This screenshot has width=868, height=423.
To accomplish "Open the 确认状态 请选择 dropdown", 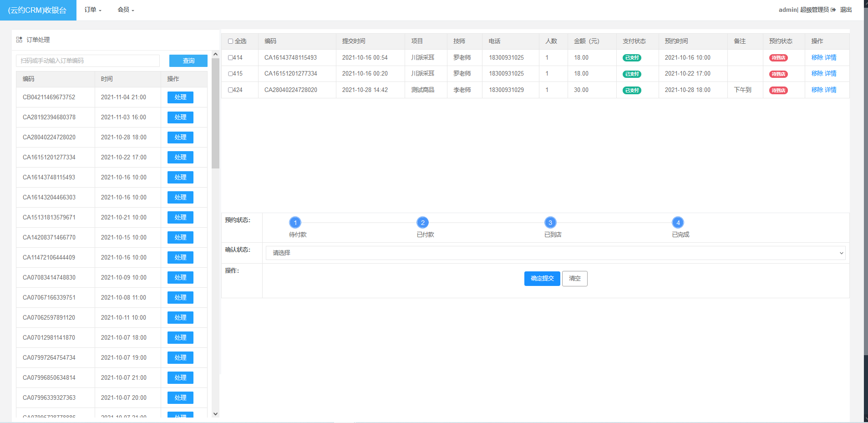I will coord(555,253).
